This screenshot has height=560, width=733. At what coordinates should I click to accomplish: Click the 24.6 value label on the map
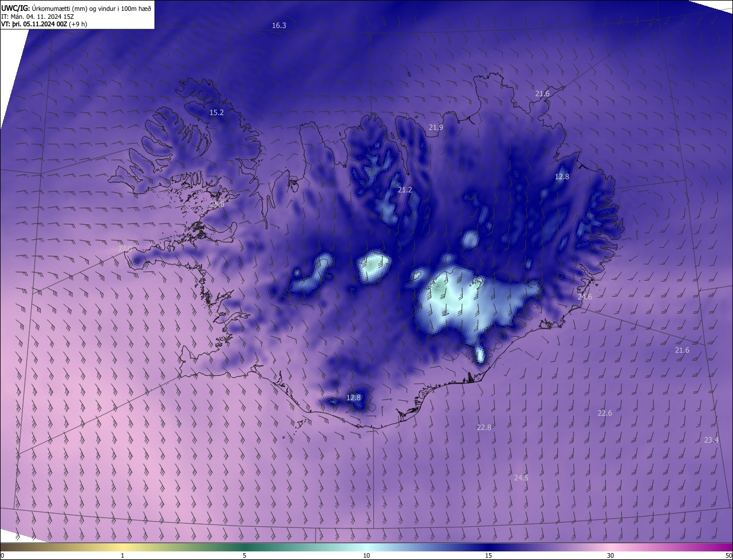[585, 297]
